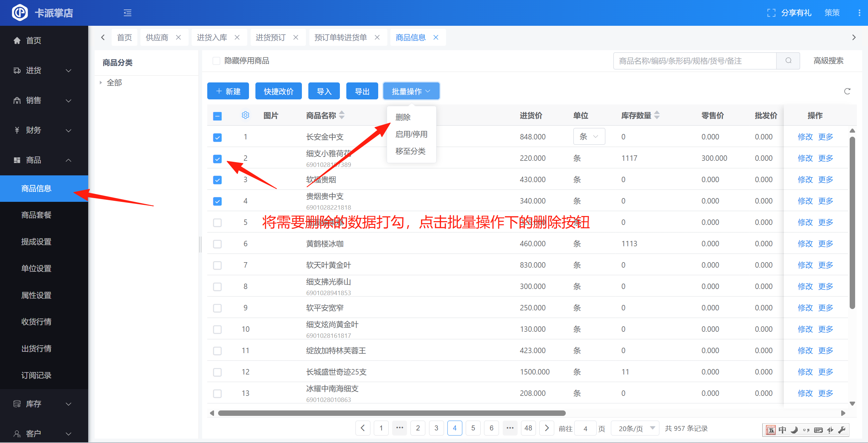Open the 条 unit dropdown in row 1
Image resolution: width=868 pixels, height=443 pixels.
589,137
